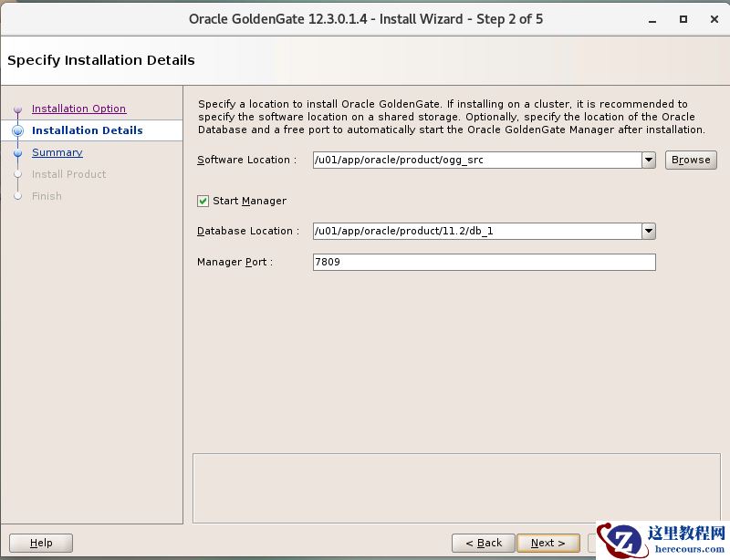
Task: Browse for the software location
Action: [x=691, y=160]
